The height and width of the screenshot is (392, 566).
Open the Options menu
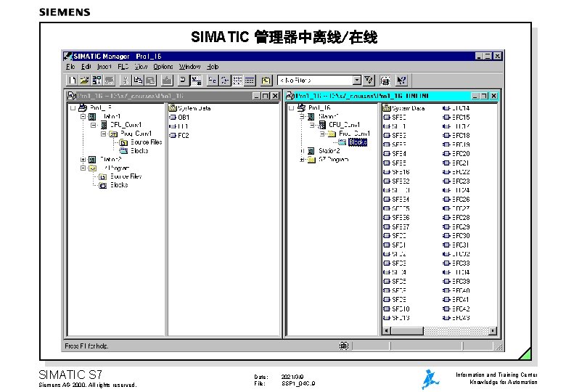(163, 67)
